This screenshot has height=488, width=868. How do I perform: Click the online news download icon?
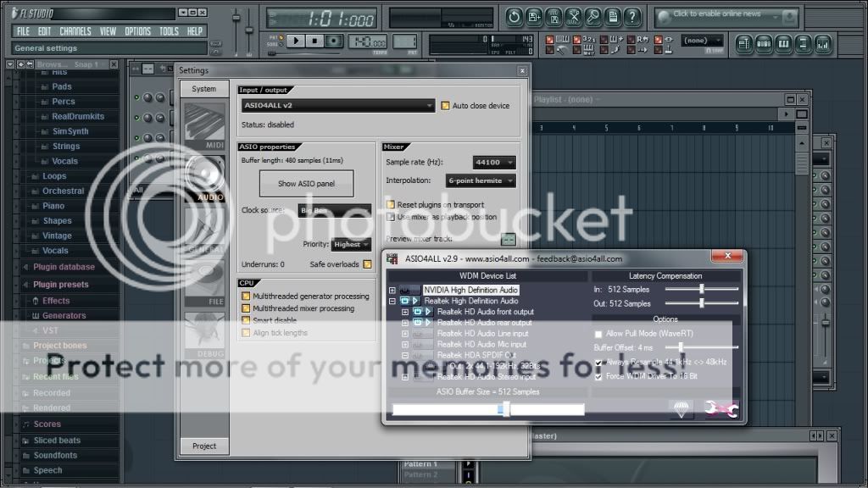[790, 17]
